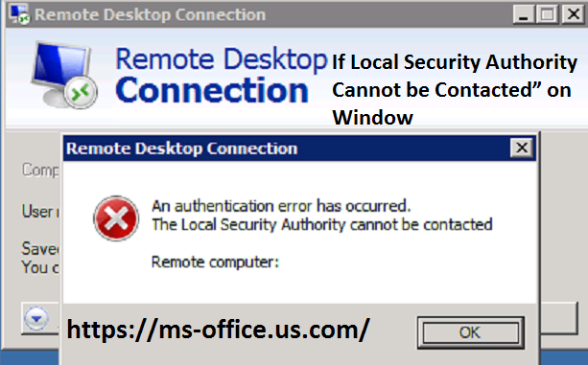Minimize the Remote Desktop Connection window
This screenshot has height=365, width=588.
[x=524, y=14]
